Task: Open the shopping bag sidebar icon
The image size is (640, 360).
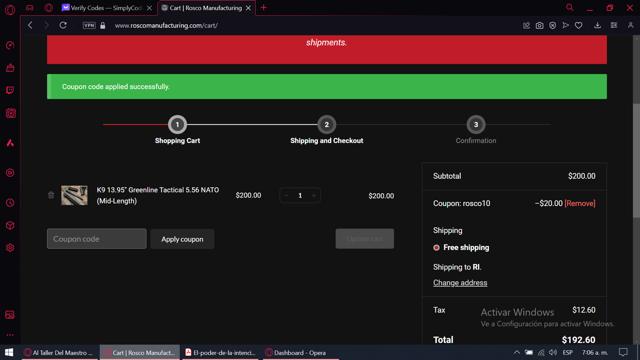Action: [10, 68]
